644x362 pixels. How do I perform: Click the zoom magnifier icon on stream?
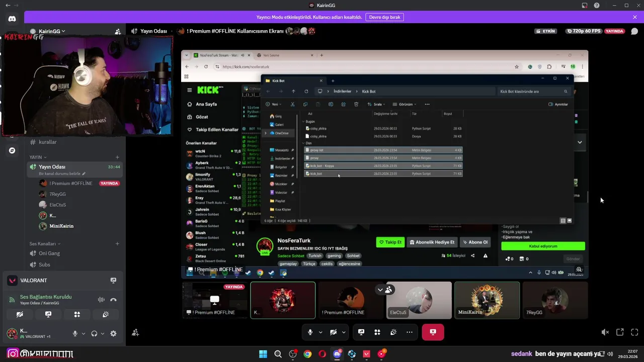(579, 270)
